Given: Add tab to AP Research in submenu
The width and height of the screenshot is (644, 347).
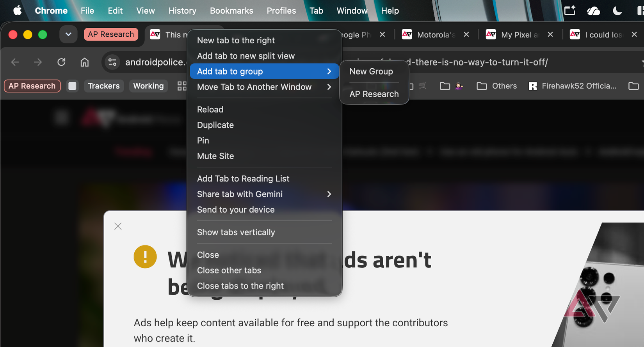Looking at the screenshot, I should pos(374,94).
